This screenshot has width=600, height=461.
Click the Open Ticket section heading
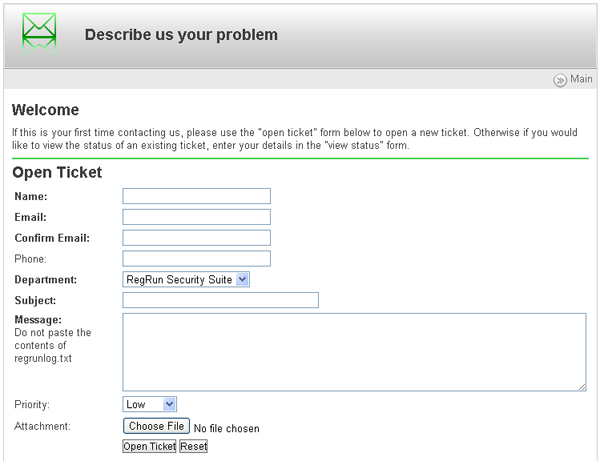(57, 172)
